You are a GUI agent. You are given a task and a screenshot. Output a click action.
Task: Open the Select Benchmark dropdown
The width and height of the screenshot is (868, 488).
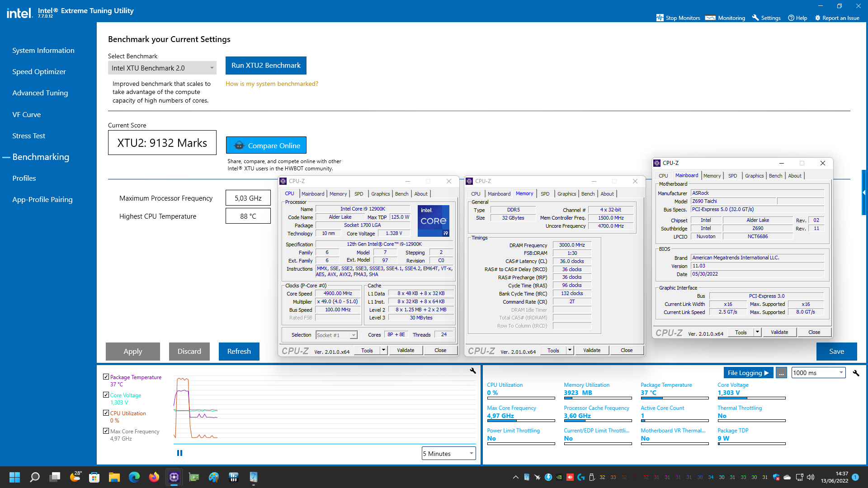click(x=162, y=68)
